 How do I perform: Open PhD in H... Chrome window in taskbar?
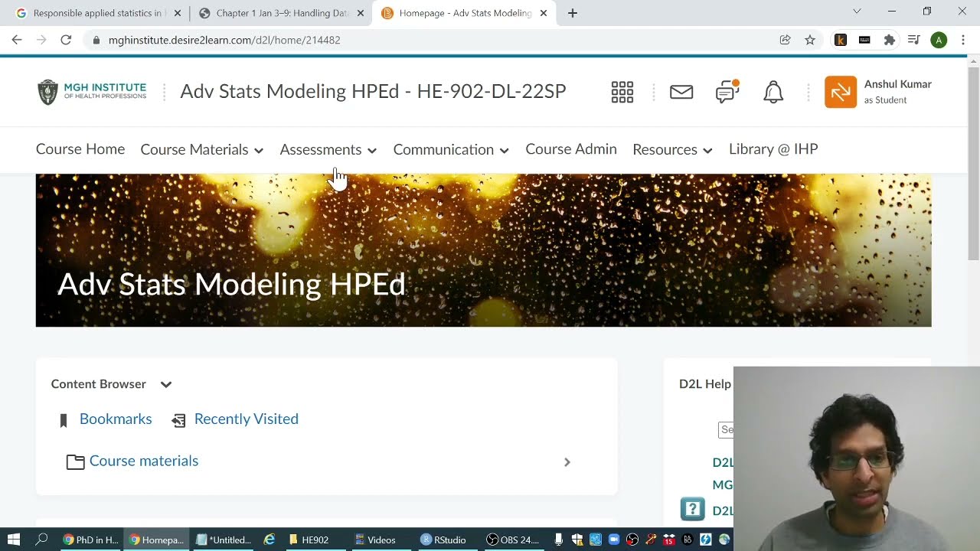[x=91, y=540]
